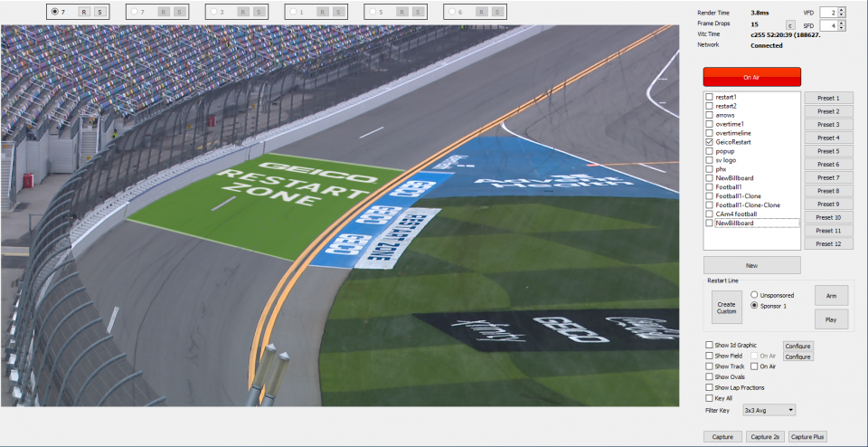Enable the overtimeline checkbox
This screenshot has width=868, height=447.
709,133
